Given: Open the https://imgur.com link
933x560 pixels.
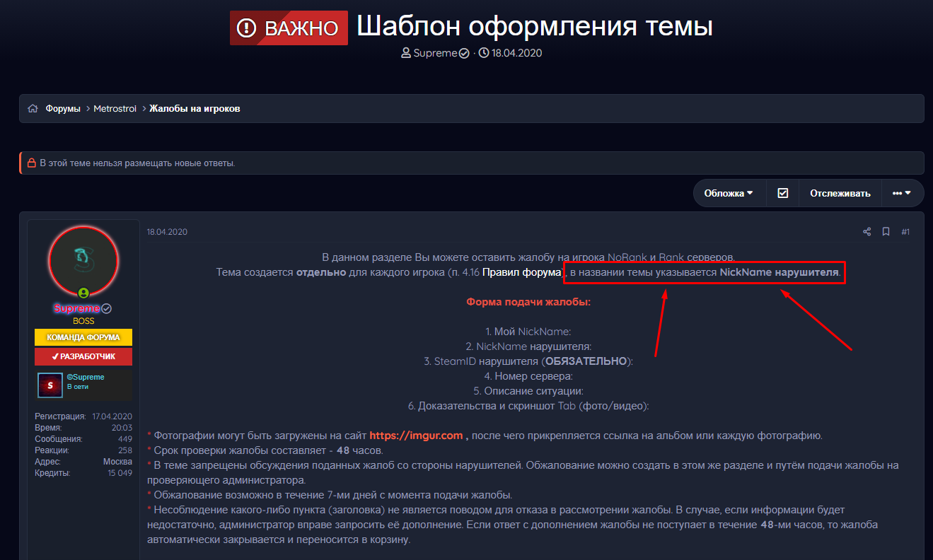Looking at the screenshot, I should [x=416, y=436].
